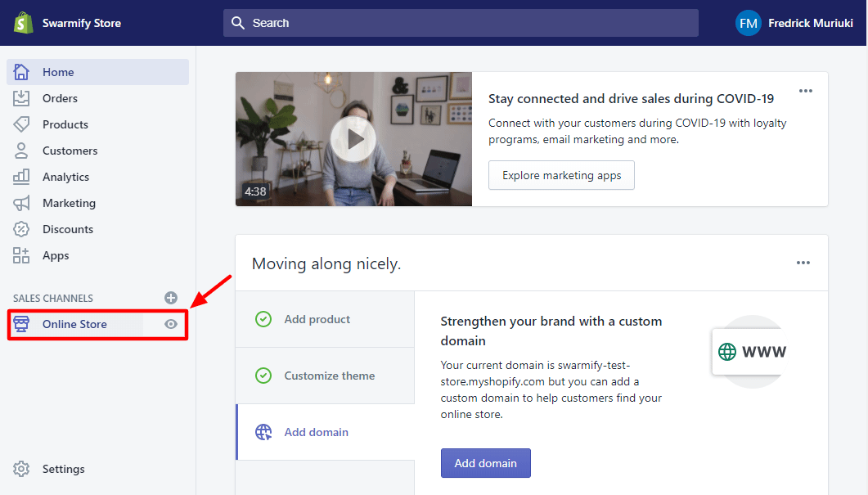868x495 pixels.
Task: Click the WWW globe illustration
Action: (x=751, y=352)
